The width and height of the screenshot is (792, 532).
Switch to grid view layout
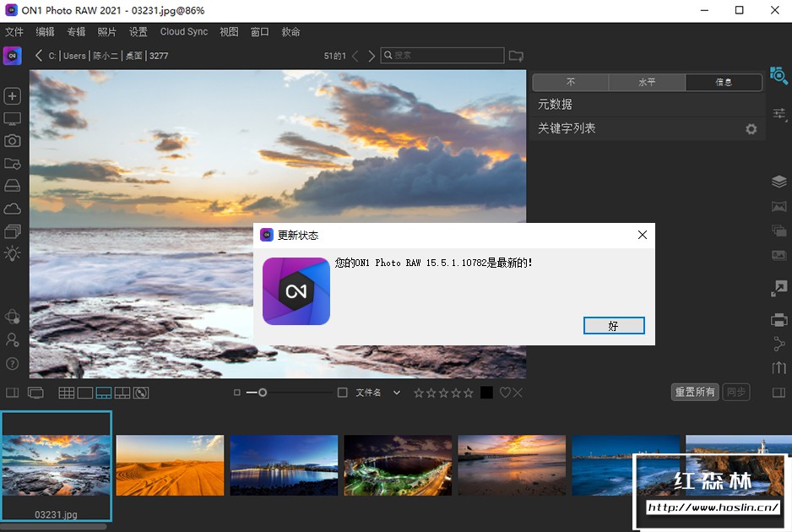(x=66, y=393)
